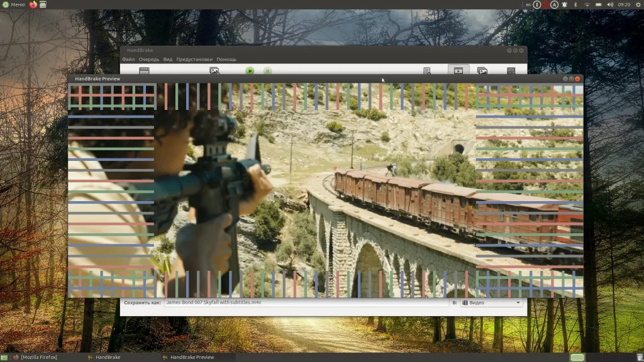The image size is (644, 362).
Task: Click the red recording tray indicator
Action: tap(545, 4)
